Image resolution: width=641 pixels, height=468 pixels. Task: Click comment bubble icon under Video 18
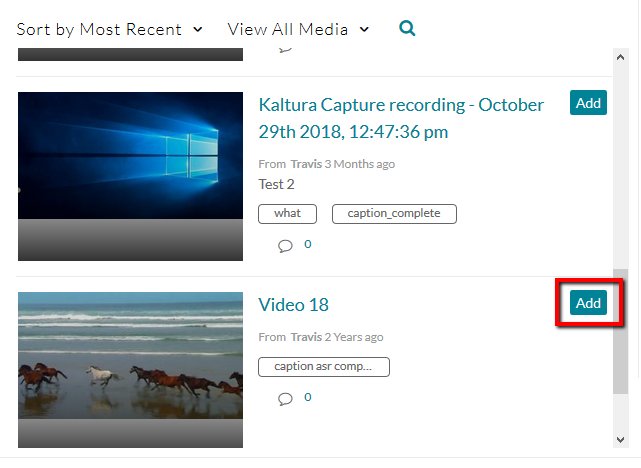coord(285,398)
